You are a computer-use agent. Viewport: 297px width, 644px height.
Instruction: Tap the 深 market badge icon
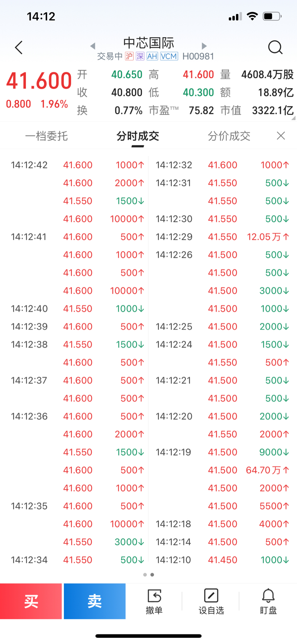[140, 57]
